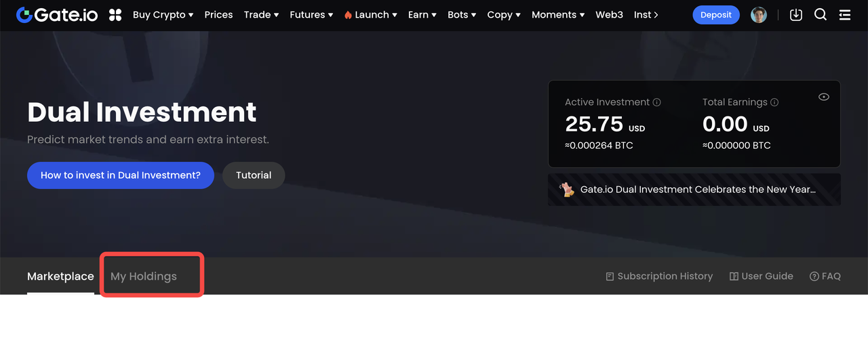Open the search magnifier icon
The image size is (868, 342).
click(821, 15)
